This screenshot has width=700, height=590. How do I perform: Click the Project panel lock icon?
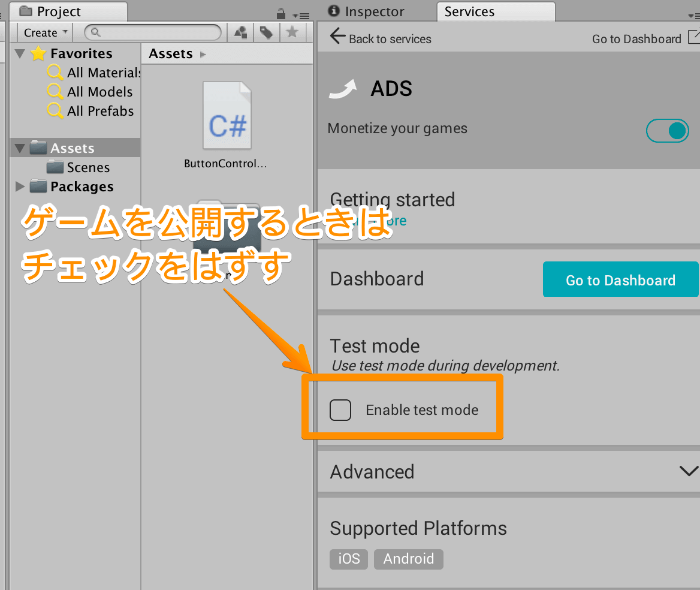[x=281, y=14]
